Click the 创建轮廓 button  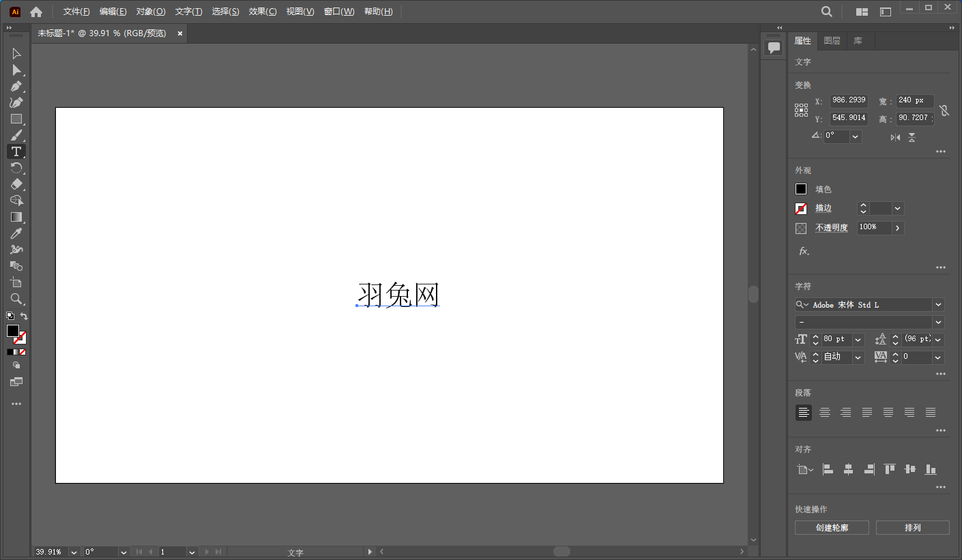point(832,527)
